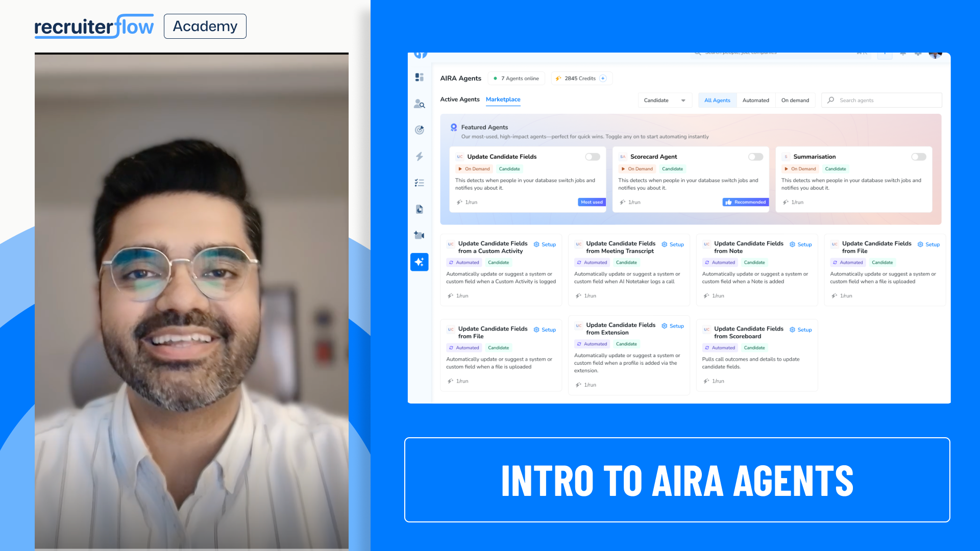Select the AIRA sparkle sidebar icon
Viewport: 980px width, 551px height.
[419, 262]
